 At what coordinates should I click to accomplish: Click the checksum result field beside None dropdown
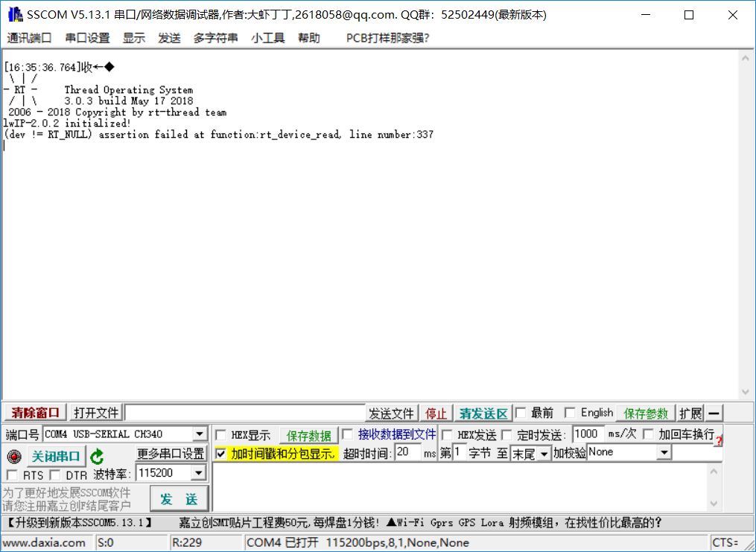[x=697, y=452]
